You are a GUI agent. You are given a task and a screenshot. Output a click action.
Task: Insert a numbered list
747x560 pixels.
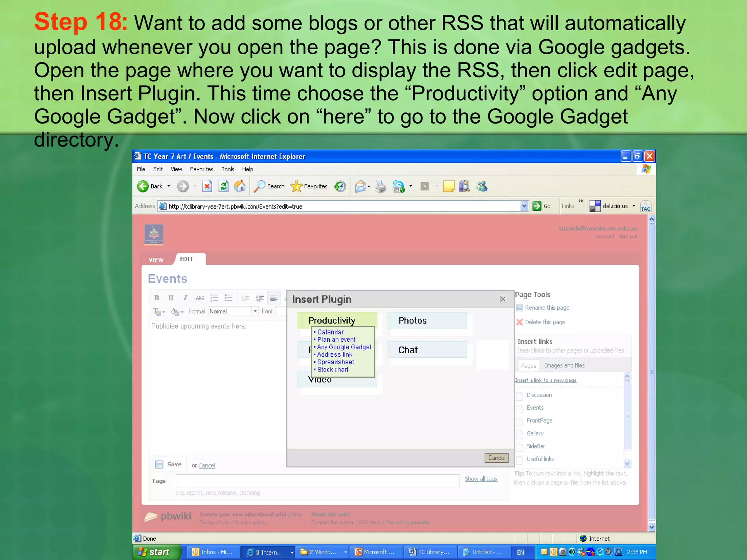click(214, 298)
